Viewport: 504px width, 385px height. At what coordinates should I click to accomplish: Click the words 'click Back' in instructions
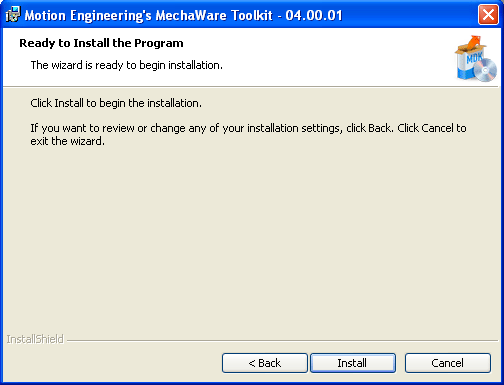pos(369,128)
